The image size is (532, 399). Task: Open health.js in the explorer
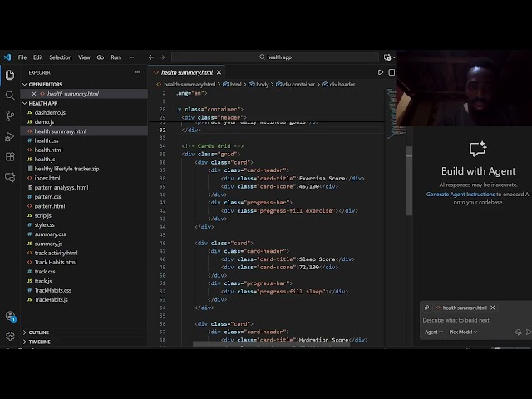(x=45, y=159)
